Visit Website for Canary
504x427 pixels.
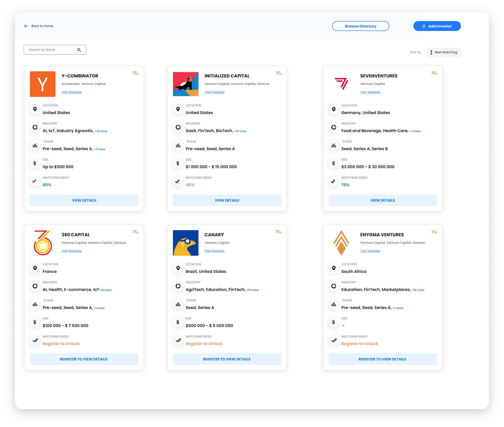[x=215, y=251]
